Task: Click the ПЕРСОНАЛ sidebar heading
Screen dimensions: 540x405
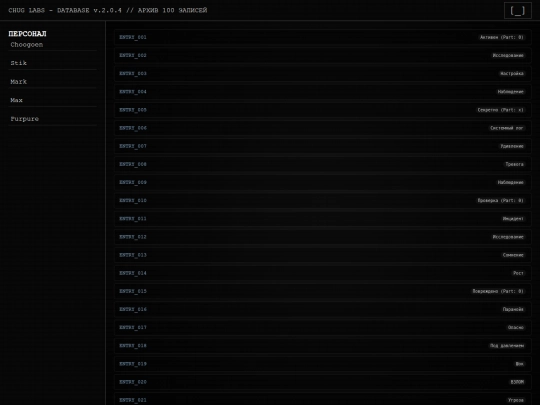Action: (27, 34)
